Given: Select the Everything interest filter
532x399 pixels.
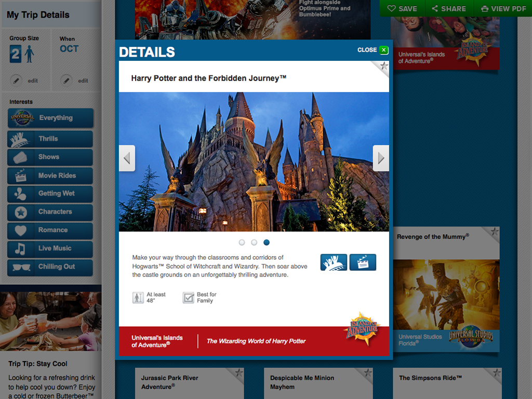Looking at the screenshot, I should 50,118.
